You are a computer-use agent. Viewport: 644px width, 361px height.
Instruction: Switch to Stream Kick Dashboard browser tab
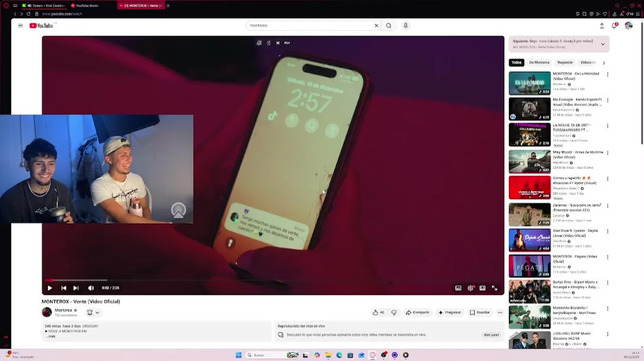pos(43,6)
